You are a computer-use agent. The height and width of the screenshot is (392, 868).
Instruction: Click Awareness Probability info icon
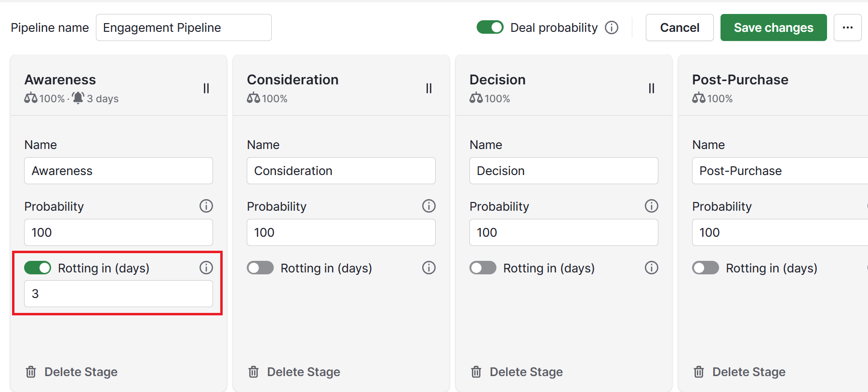[x=206, y=206]
